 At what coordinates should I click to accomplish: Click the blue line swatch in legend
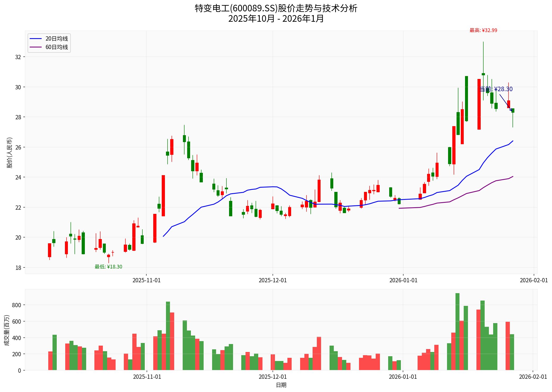pos(36,39)
